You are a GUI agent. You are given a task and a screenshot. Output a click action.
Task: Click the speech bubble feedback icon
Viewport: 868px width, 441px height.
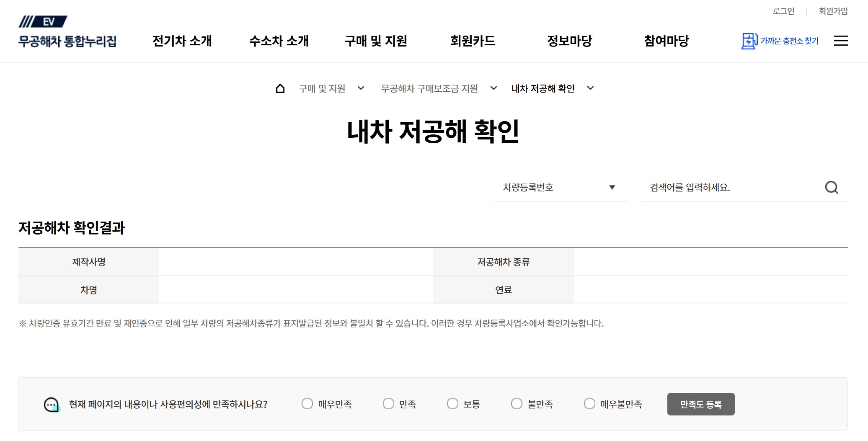[x=51, y=404]
